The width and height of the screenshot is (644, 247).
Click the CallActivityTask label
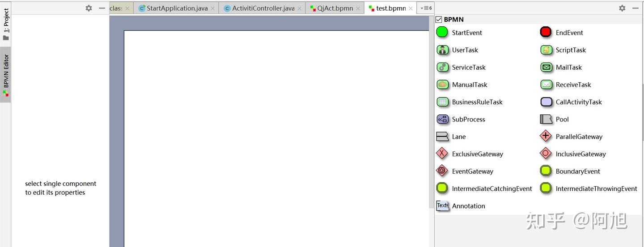pyautogui.click(x=579, y=102)
